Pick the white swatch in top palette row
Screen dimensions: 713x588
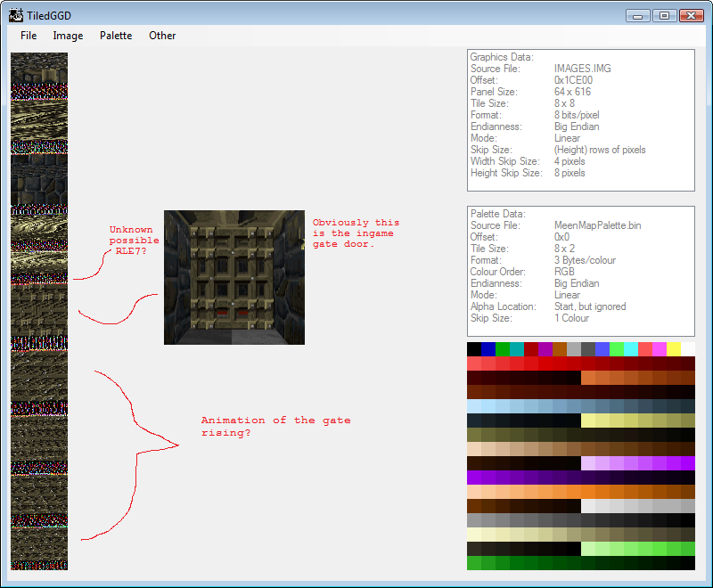[688, 348]
